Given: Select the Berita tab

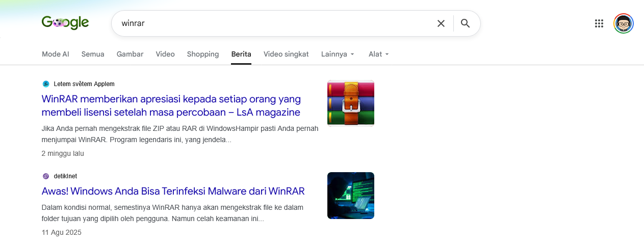Looking at the screenshot, I should pos(241,54).
